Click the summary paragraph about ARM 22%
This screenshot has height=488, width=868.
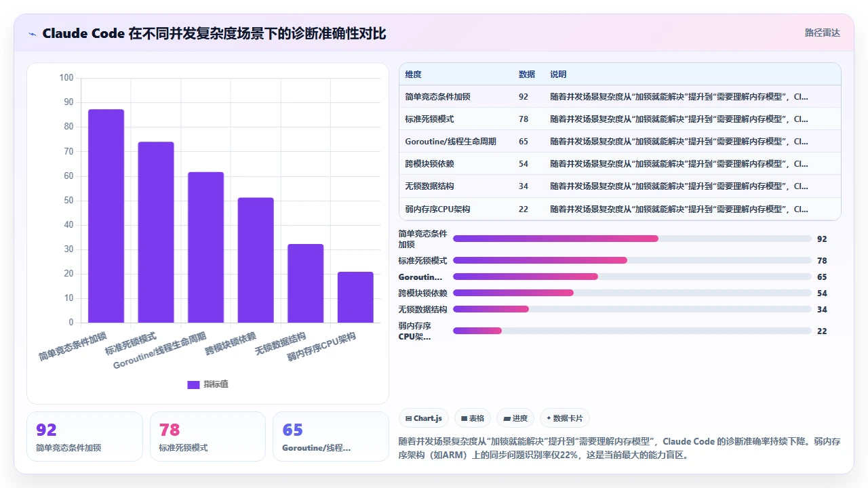(620, 448)
